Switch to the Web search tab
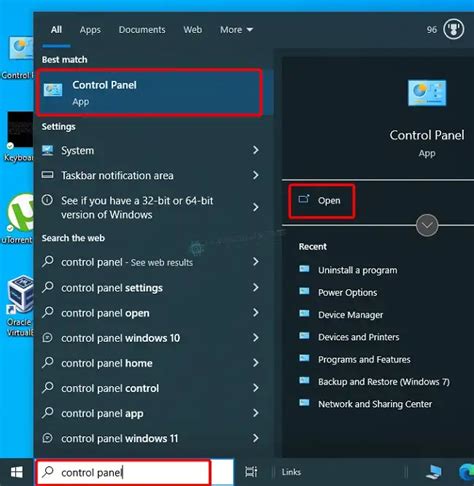Image resolution: width=474 pixels, height=486 pixels. tap(193, 30)
